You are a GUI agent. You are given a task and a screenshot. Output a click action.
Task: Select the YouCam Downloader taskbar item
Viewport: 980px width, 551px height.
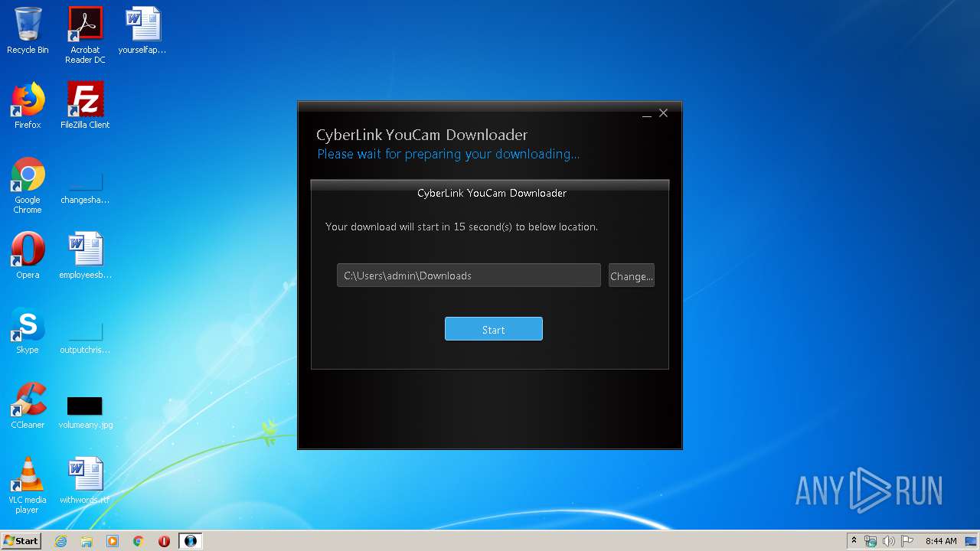(191, 541)
